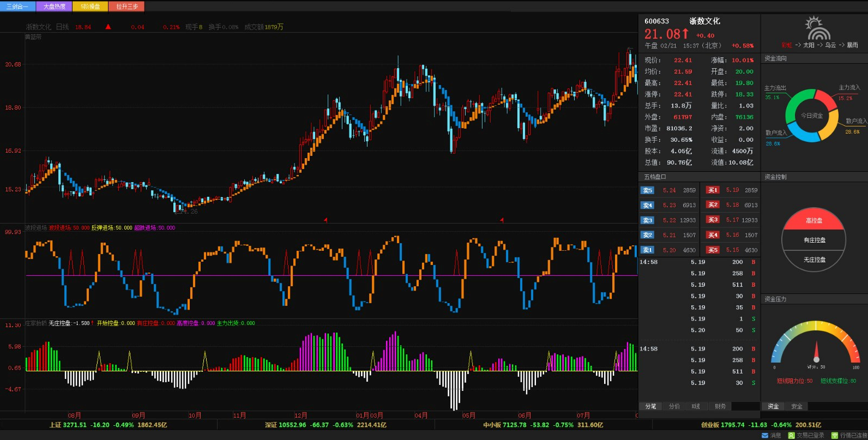Click the 成交额 1879万 label on the chart header

click(264, 27)
